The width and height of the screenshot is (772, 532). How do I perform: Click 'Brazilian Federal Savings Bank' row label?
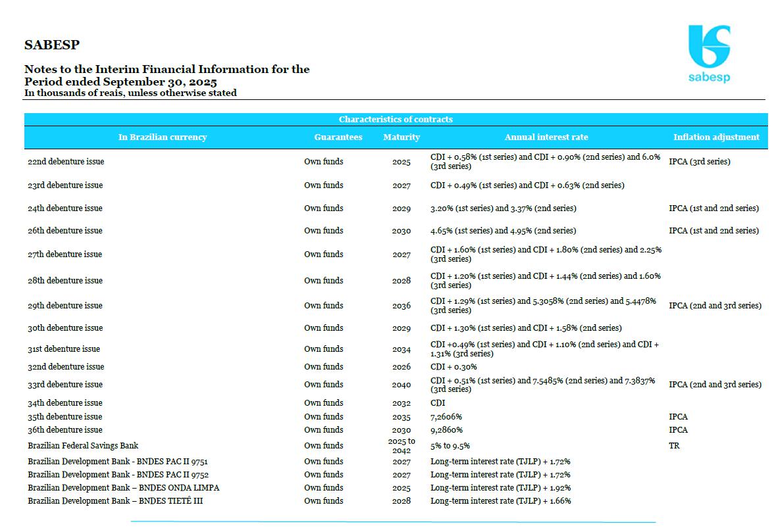tap(83, 445)
